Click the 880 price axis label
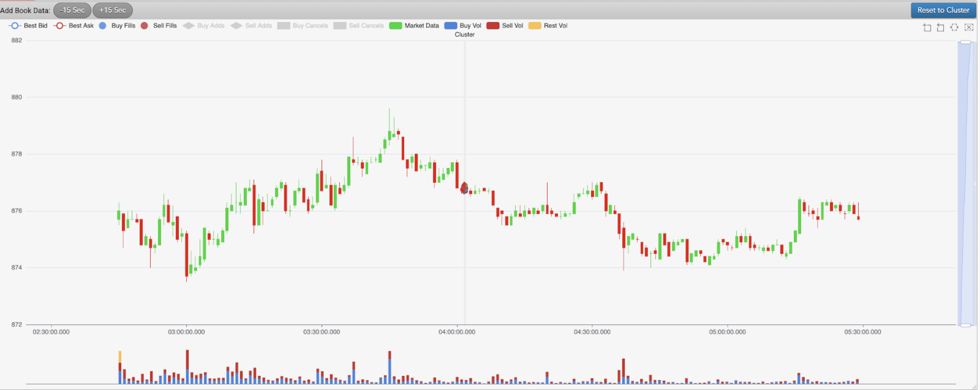Screen dimensions: 980x390 [17, 97]
